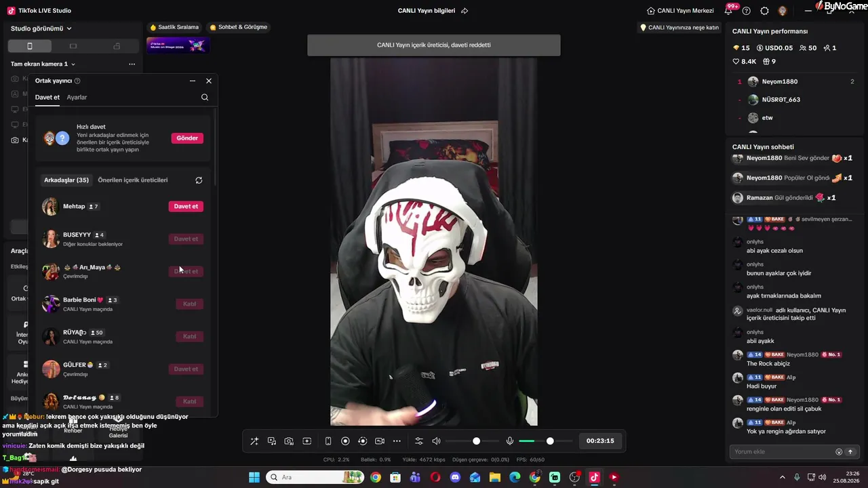Click Katıl for RÜYA
The height and width of the screenshot is (488, 868).
(x=189, y=336)
